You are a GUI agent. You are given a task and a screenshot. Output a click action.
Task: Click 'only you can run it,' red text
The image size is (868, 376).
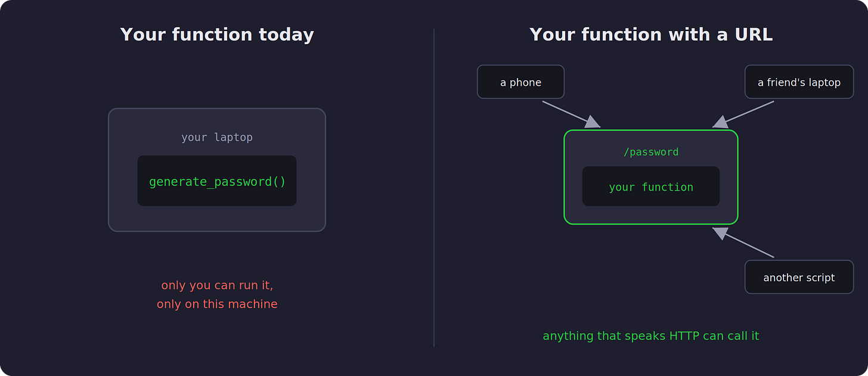[217, 285]
